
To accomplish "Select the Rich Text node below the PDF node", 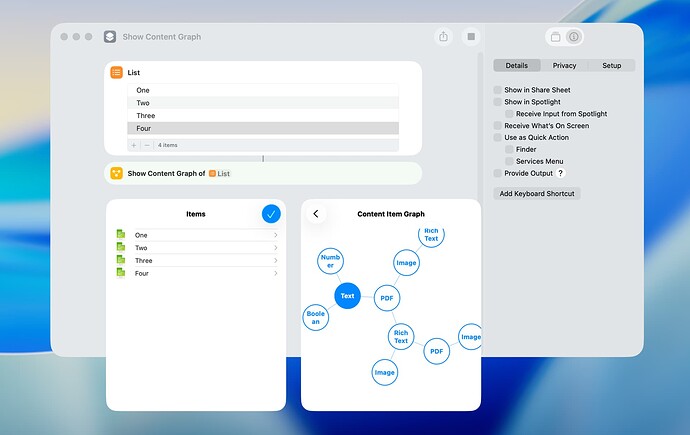I will pos(401,336).
